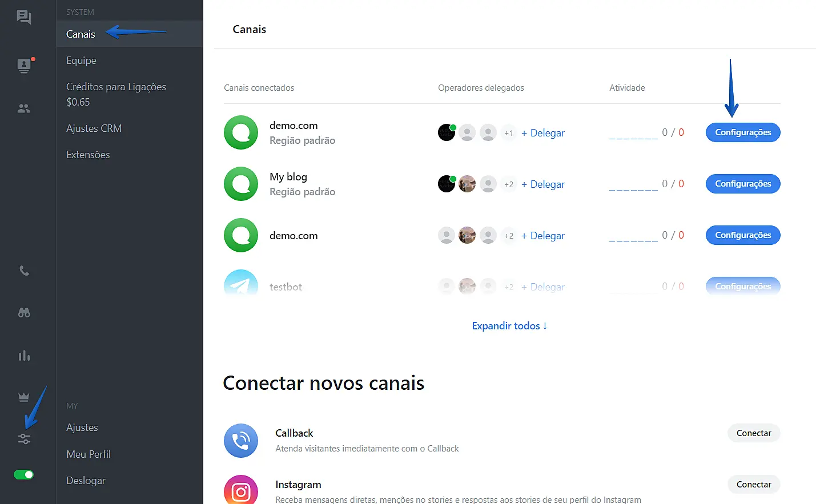Click 0 / 0 count in demo.com Região padrão row
The width and height of the screenshot is (816, 504).
[x=673, y=132]
